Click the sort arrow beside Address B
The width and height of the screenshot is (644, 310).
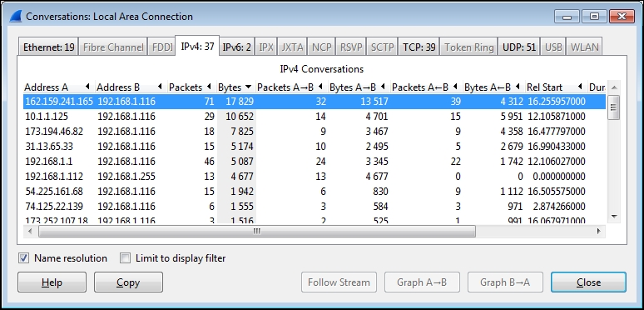(160, 87)
